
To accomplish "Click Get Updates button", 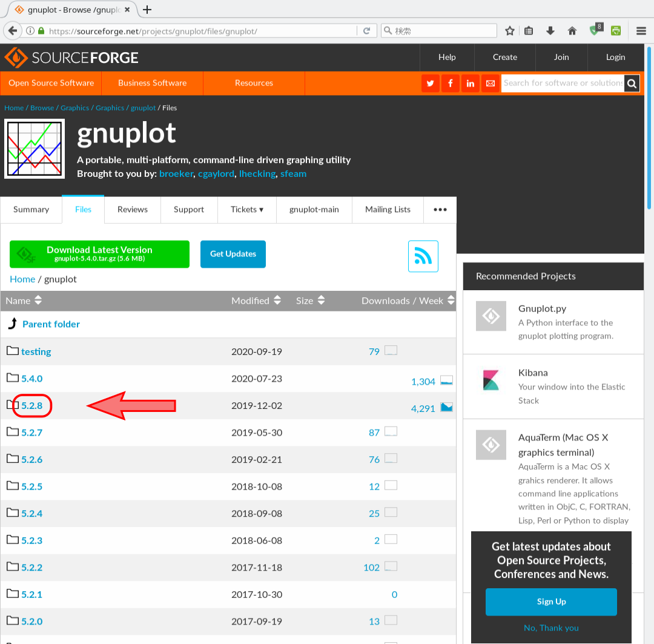I will tap(233, 254).
